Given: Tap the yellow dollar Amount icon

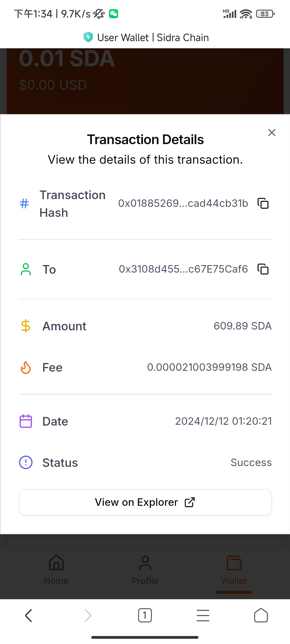Looking at the screenshot, I should 26,326.
